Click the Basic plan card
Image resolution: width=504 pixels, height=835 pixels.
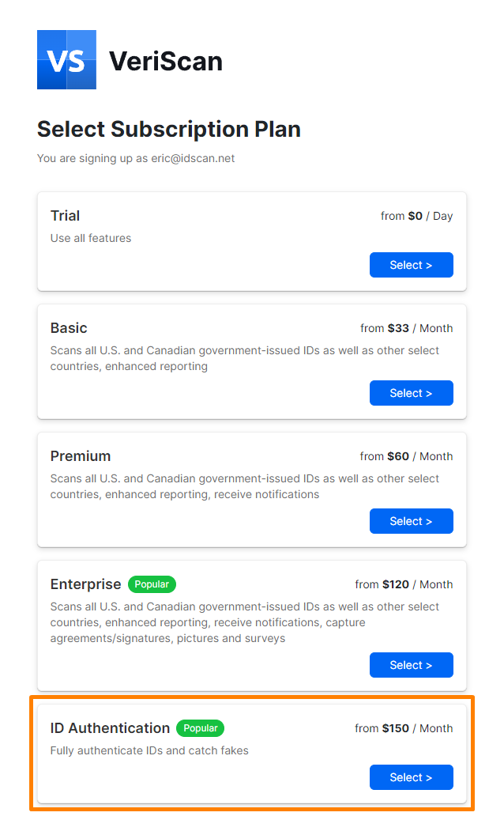point(252,361)
